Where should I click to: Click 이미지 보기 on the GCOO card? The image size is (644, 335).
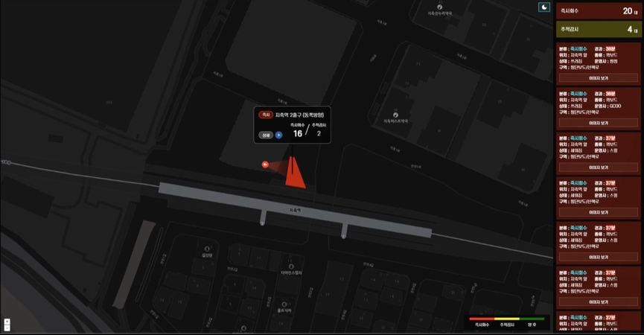pyautogui.click(x=598, y=123)
